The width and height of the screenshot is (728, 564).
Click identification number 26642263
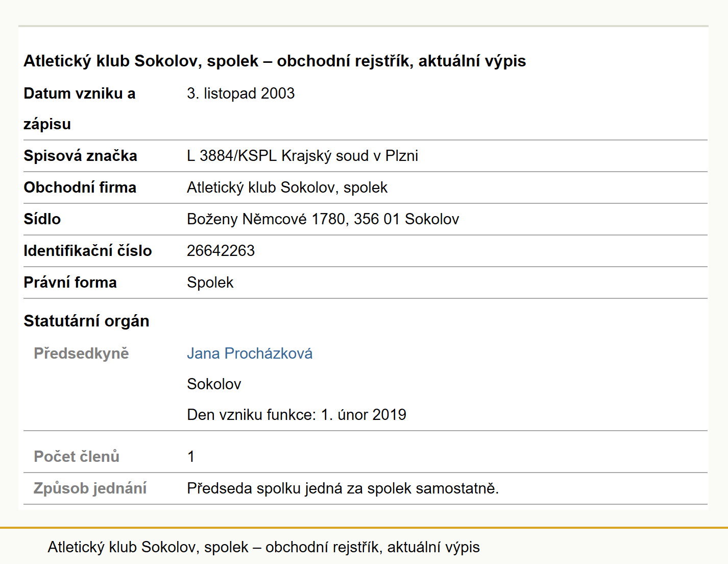coord(221,251)
